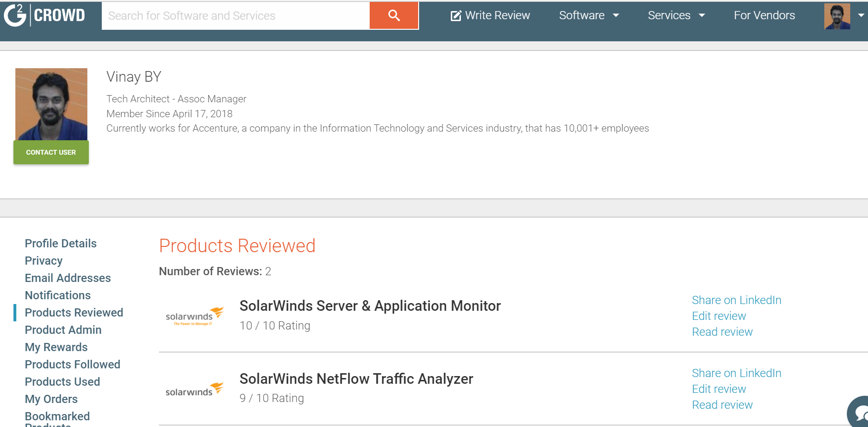Select Products Reviewed in sidebar
The width and height of the screenshot is (868, 427).
tap(74, 313)
